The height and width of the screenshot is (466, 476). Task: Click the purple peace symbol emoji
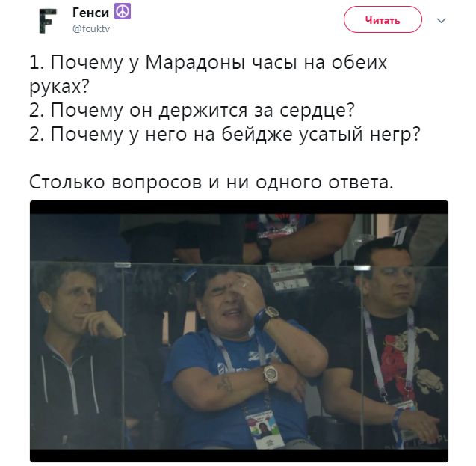tap(123, 12)
